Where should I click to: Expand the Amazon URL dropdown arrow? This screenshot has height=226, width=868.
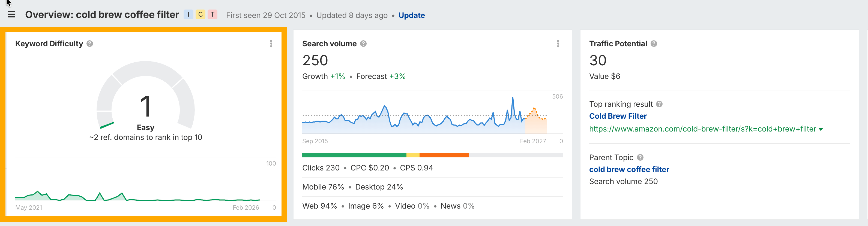click(821, 130)
